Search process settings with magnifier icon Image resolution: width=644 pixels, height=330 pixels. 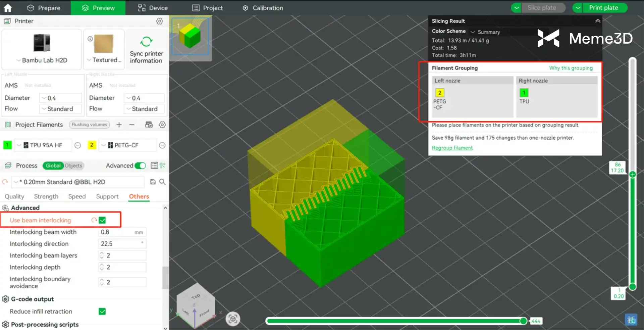[162, 182]
